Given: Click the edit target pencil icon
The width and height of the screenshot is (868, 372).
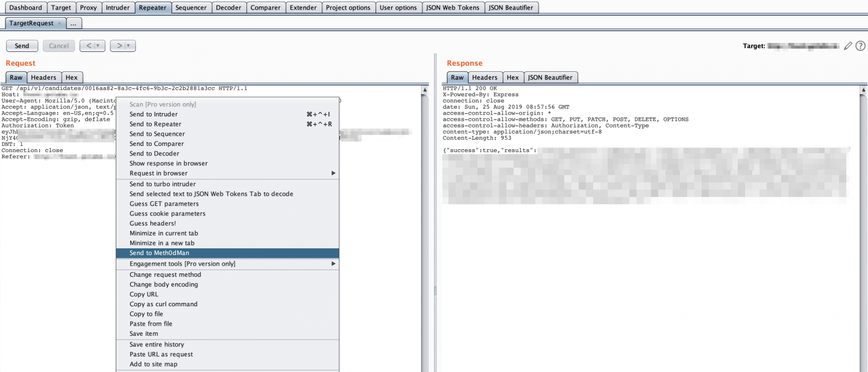Looking at the screenshot, I should [848, 46].
